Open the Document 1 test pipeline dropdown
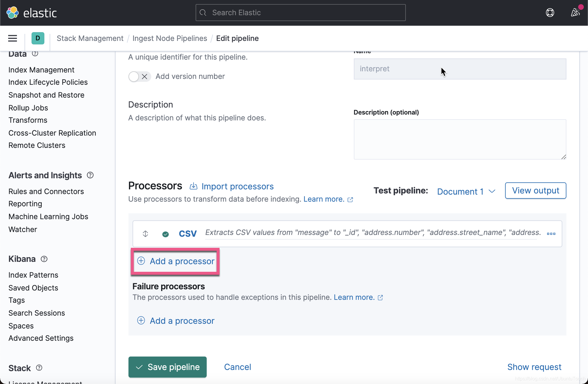The image size is (588, 384). click(466, 191)
